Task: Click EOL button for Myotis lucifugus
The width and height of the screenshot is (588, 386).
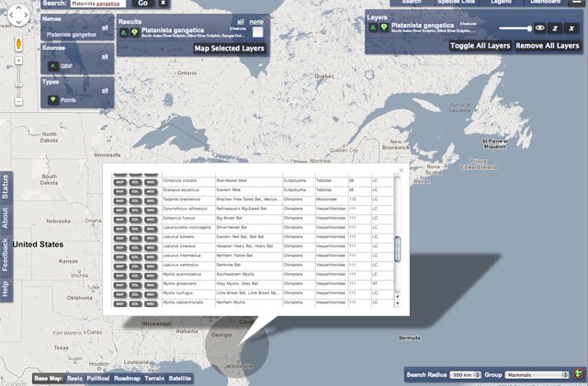Action: 135,295
